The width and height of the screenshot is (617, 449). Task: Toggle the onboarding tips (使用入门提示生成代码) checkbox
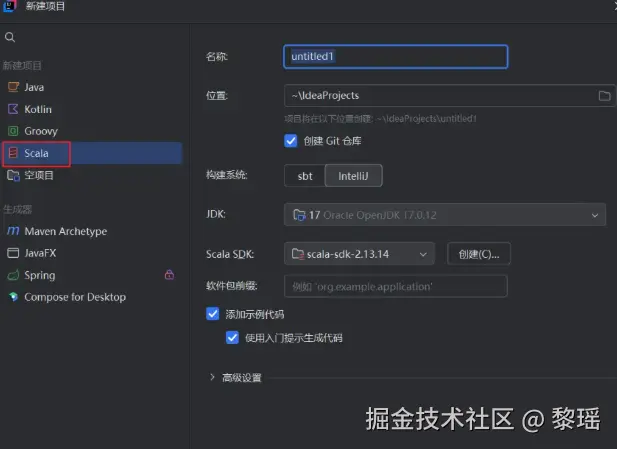(x=232, y=338)
